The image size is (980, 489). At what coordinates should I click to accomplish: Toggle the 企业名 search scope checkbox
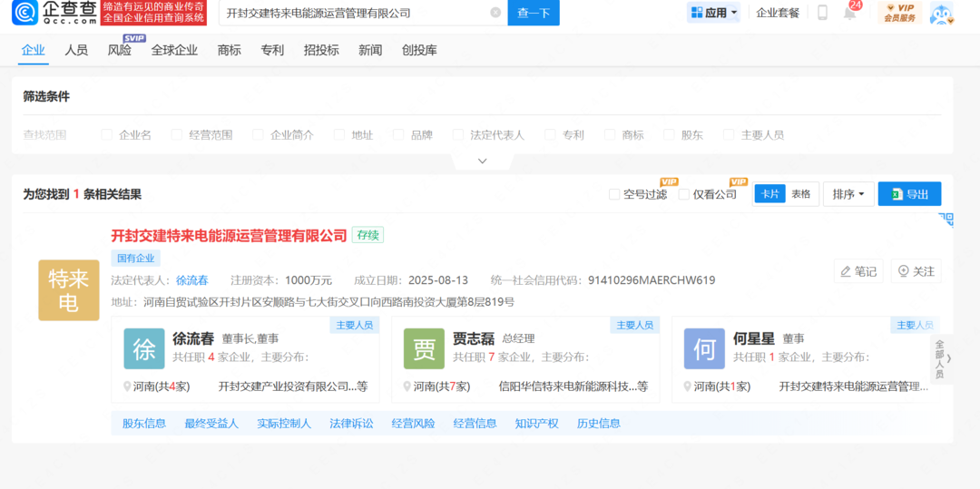(107, 134)
